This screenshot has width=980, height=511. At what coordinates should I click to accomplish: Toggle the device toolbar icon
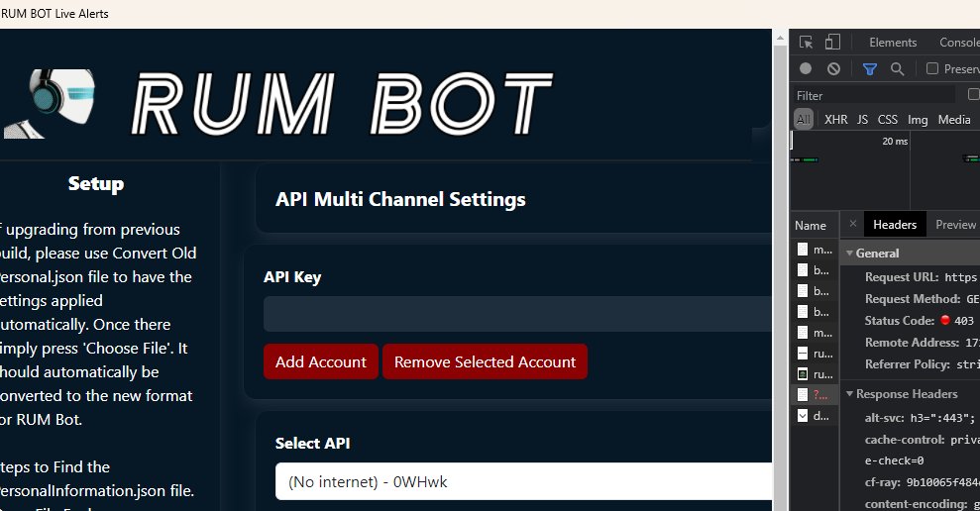coord(832,42)
